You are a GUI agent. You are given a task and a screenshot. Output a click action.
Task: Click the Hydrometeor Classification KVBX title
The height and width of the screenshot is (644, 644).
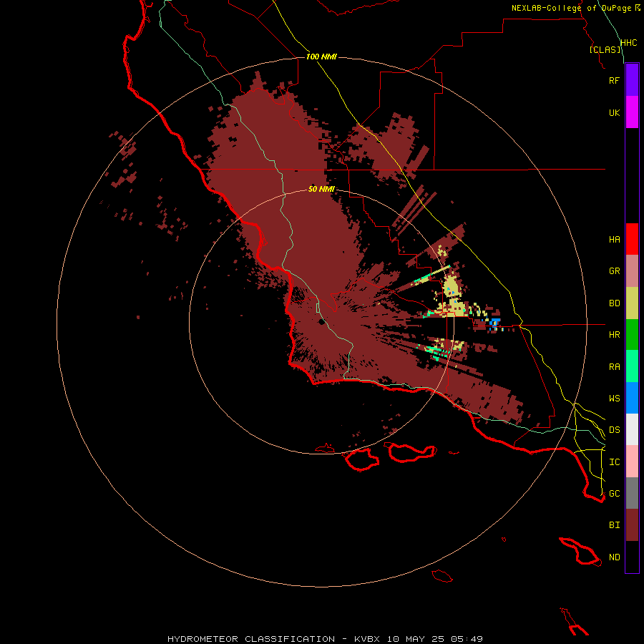coord(325,639)
